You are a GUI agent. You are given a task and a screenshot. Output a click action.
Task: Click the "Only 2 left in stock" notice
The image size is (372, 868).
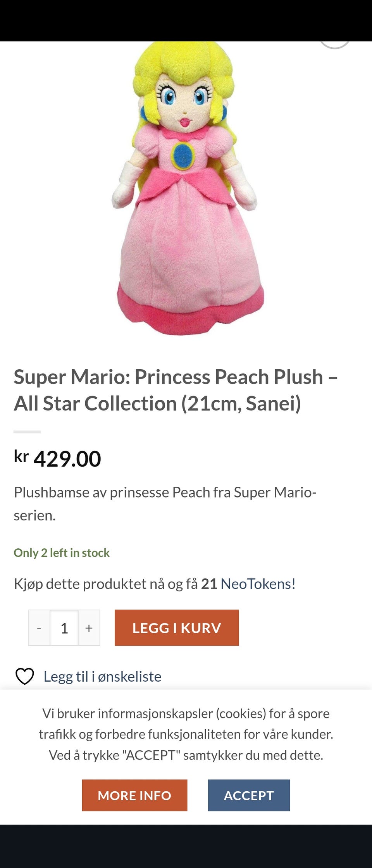pyautogui.click(x=62, y=553)
